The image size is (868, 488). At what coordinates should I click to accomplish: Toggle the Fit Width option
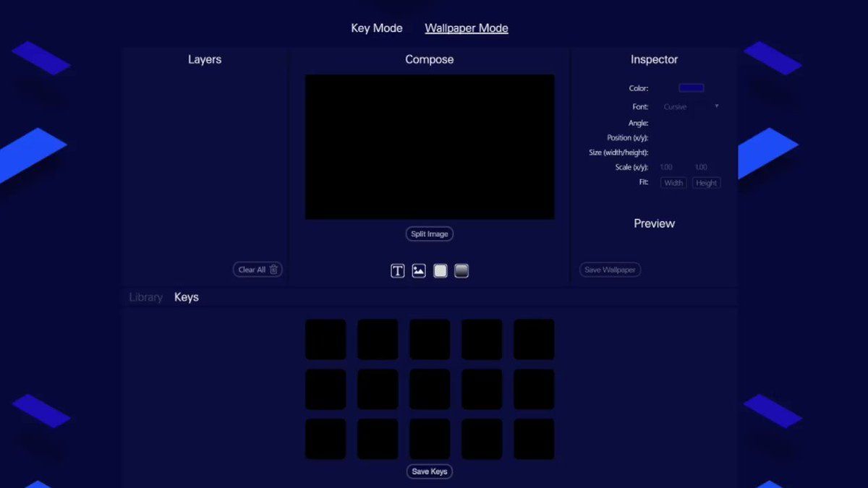pos(673,183)
